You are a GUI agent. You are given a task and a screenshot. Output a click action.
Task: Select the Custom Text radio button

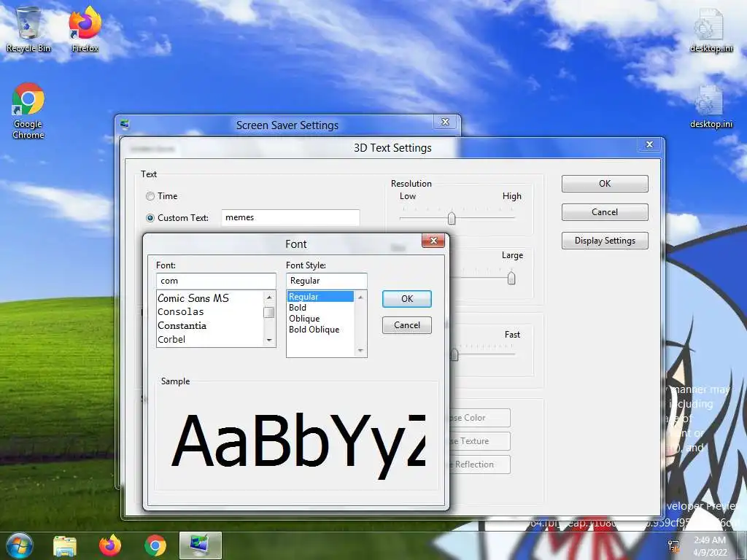150,218
